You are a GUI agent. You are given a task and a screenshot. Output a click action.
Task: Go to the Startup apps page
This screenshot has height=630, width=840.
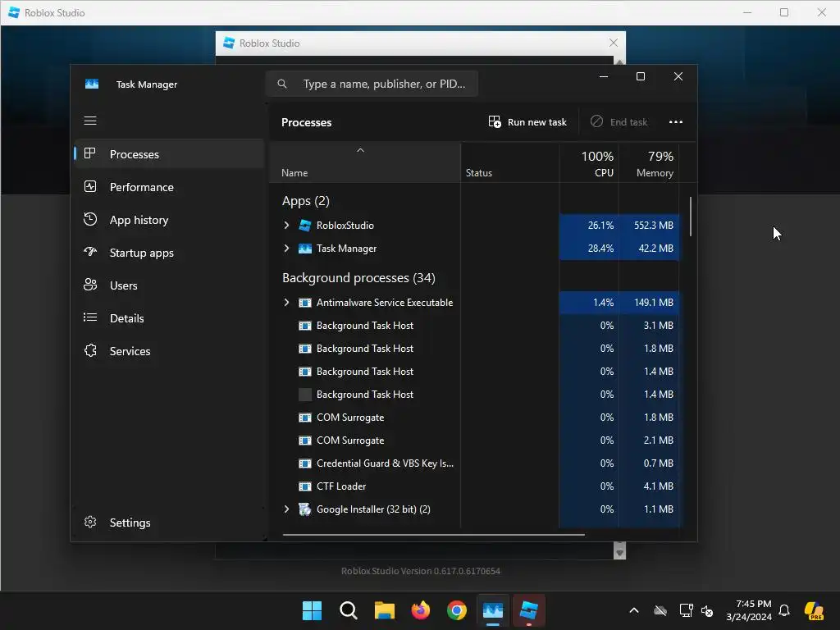(x=169, y=253)
